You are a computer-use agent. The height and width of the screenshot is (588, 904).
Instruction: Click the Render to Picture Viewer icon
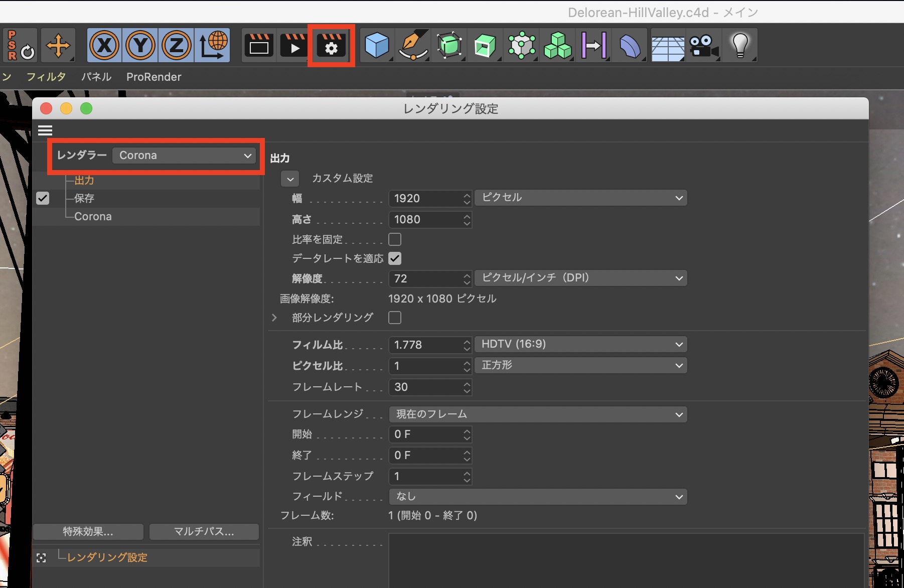pos(294,46)
